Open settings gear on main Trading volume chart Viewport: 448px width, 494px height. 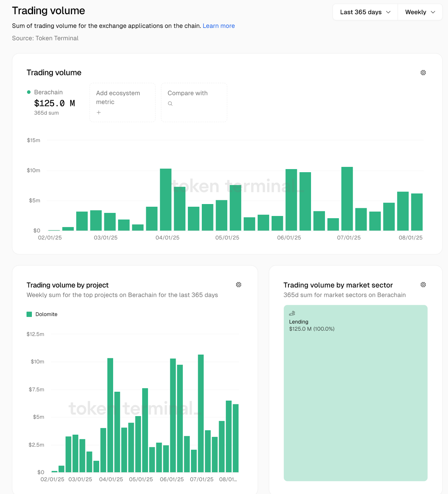tap(423, 73)
